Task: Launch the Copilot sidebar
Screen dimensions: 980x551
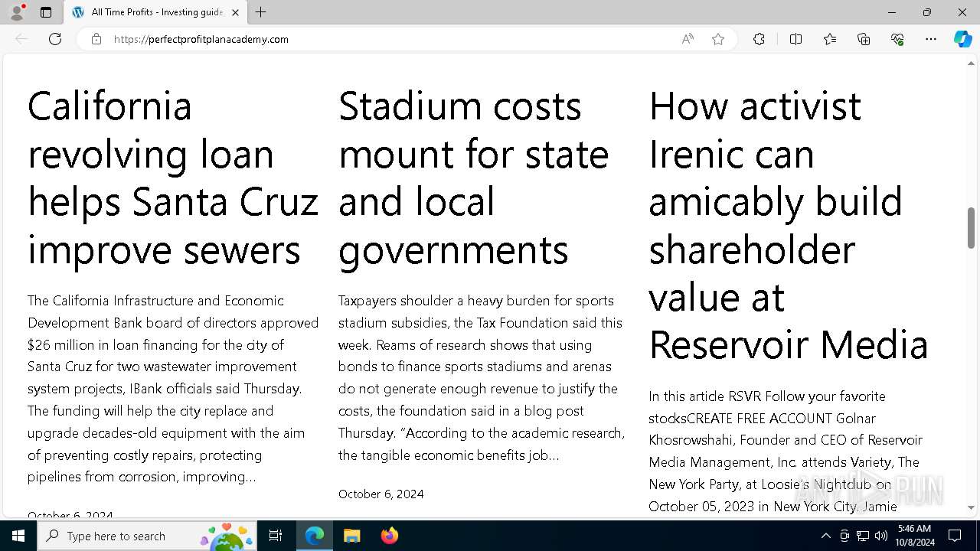Action: (962, 39)
